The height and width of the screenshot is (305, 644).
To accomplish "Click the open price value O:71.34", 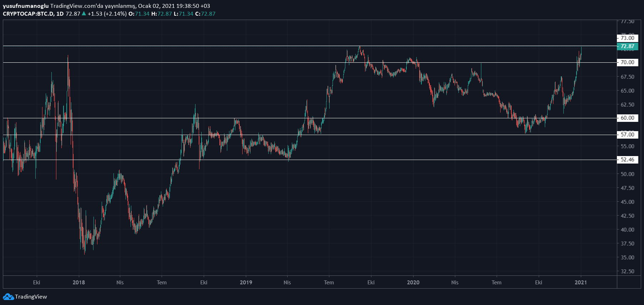I will 139,14.
